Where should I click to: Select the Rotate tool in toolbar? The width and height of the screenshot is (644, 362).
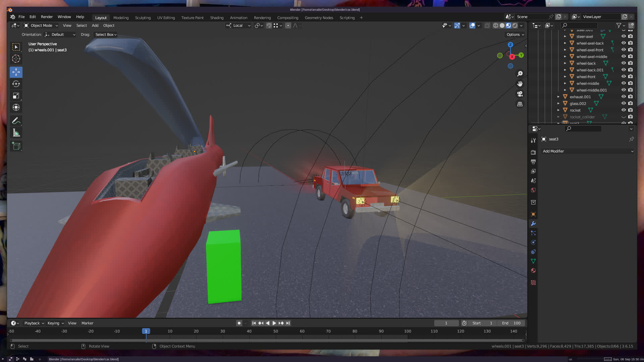[16, 84]
